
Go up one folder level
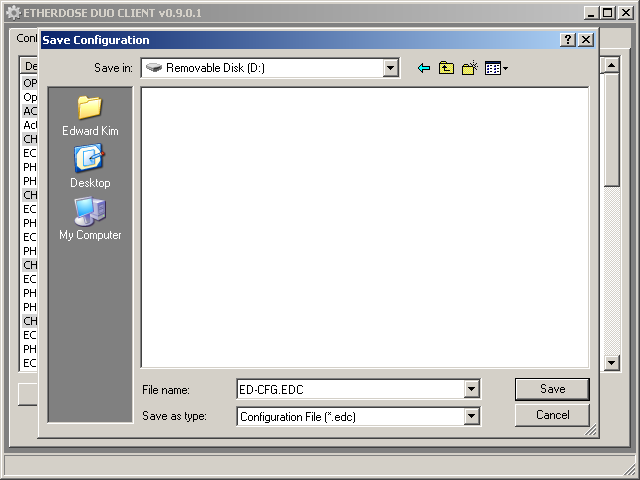pos(446,68)
